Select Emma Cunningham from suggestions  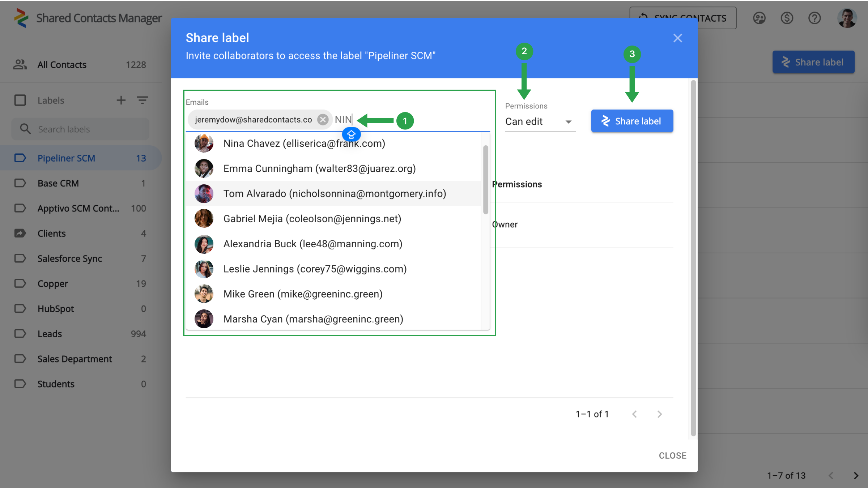(x=333, y=168)
